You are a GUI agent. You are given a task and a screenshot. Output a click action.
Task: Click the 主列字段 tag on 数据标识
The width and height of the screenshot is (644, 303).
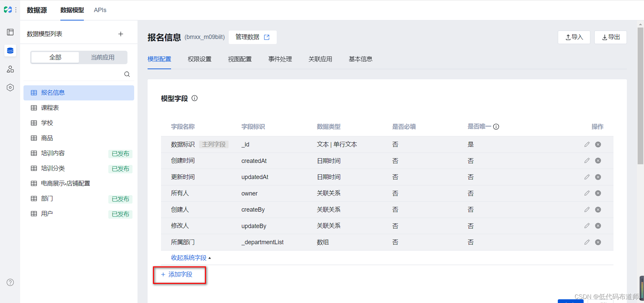pos(214,144)
